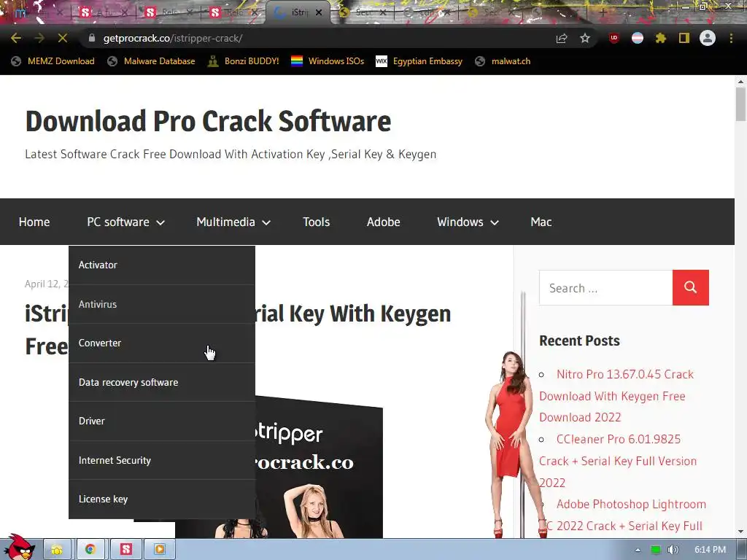747x560 pixels.
Task: Select Internet Security from the submenu
Action: coord(162,460)
